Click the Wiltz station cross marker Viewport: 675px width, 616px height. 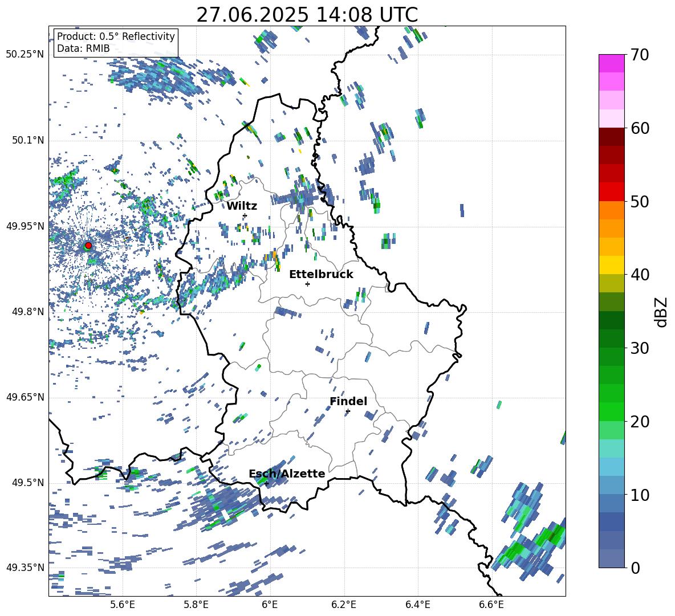click(245, 215)
